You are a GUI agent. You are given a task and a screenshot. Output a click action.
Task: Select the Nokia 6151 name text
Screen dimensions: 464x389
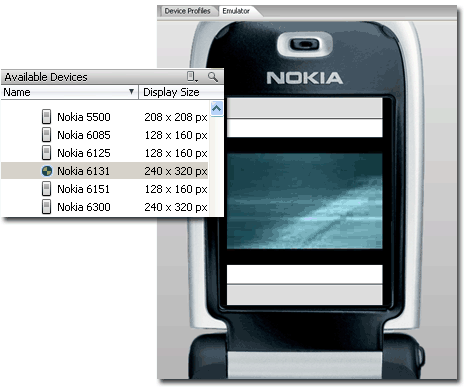point(83,189)
